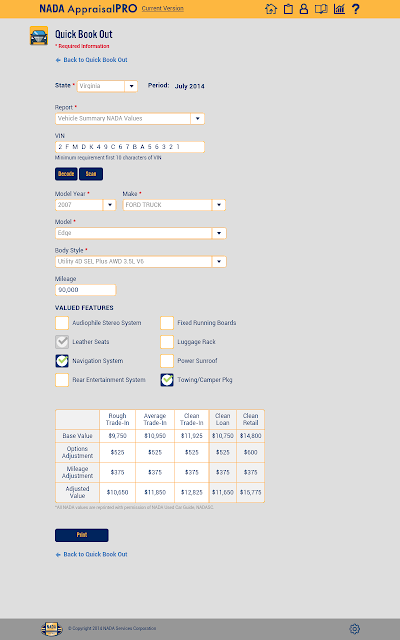Click the top Back to Quick Book Out link
This screenshot has width=400, height=640.
91,60
